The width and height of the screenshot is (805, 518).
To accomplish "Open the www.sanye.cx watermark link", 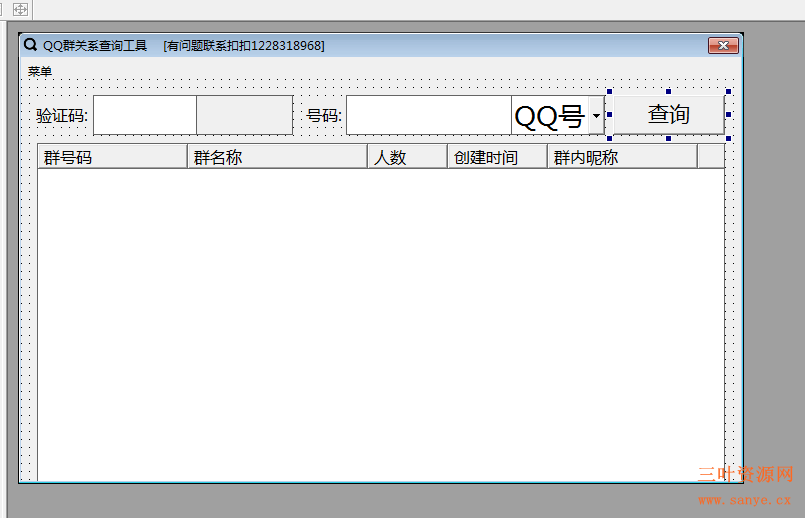I will pyautogui.click(x=745, y=499).
